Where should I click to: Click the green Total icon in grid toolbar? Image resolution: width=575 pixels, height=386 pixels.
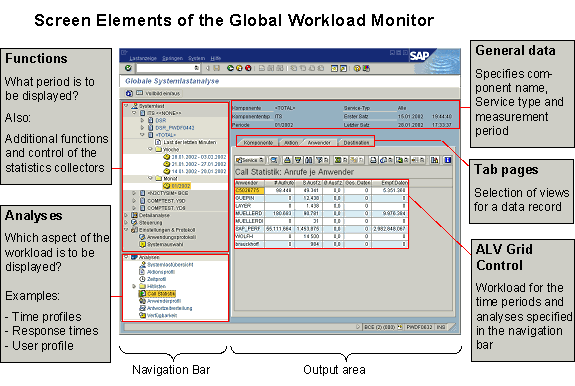point(338,160)
